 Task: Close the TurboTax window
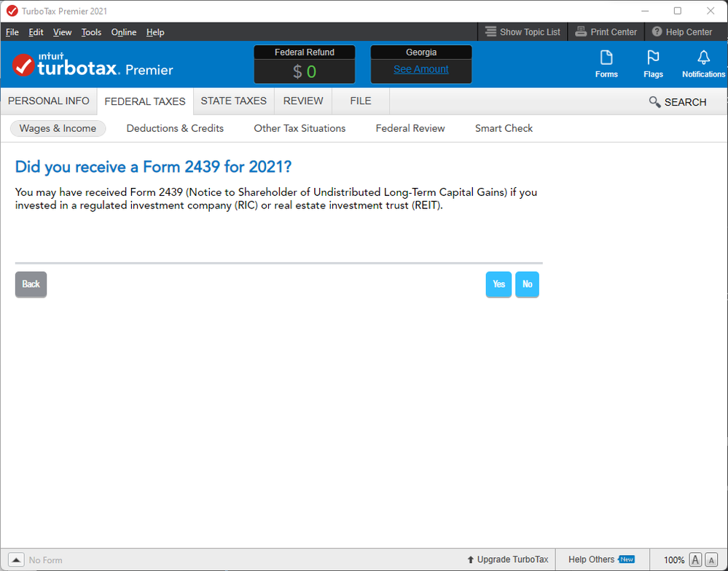click(x=711, y=11)
